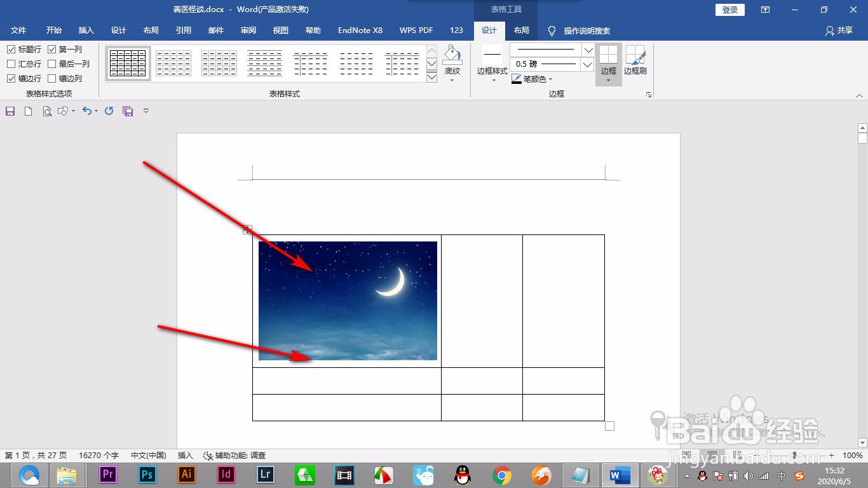Click the Save All icon
The image size is (868, 488).
click(128, 111)
